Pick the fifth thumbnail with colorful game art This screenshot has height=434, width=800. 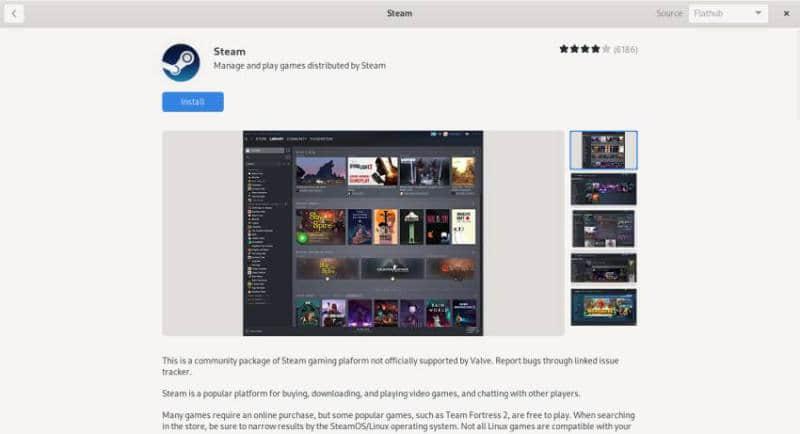coord(603,307)
